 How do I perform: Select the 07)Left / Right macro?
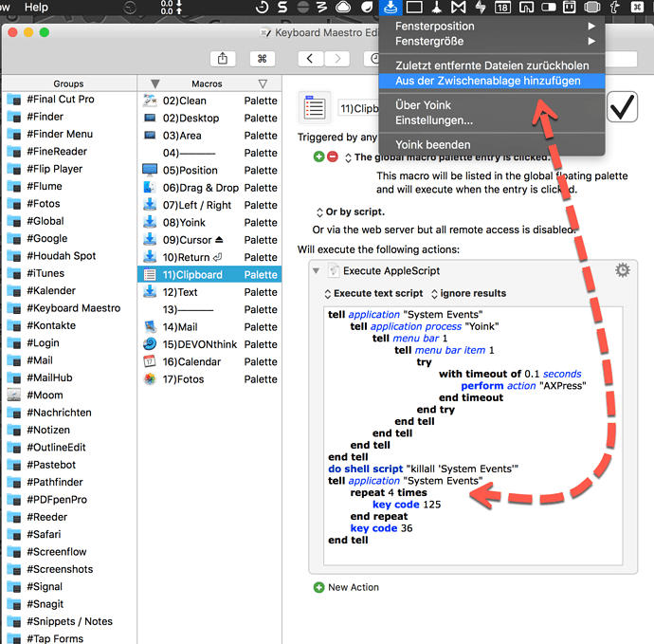pos(209,206)
